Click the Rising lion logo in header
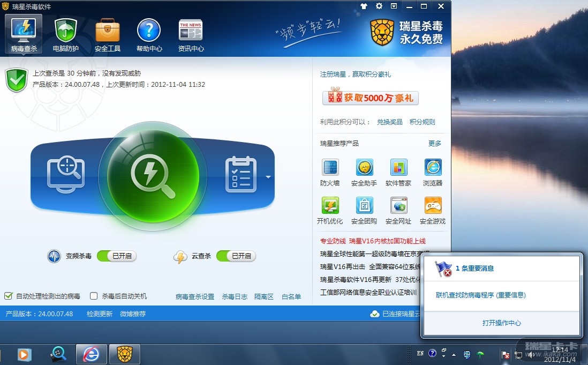 tap(382, 32)
